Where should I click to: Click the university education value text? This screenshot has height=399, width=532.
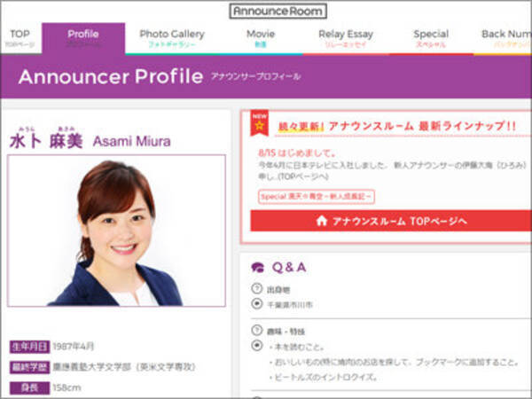(x=124, y=367)
